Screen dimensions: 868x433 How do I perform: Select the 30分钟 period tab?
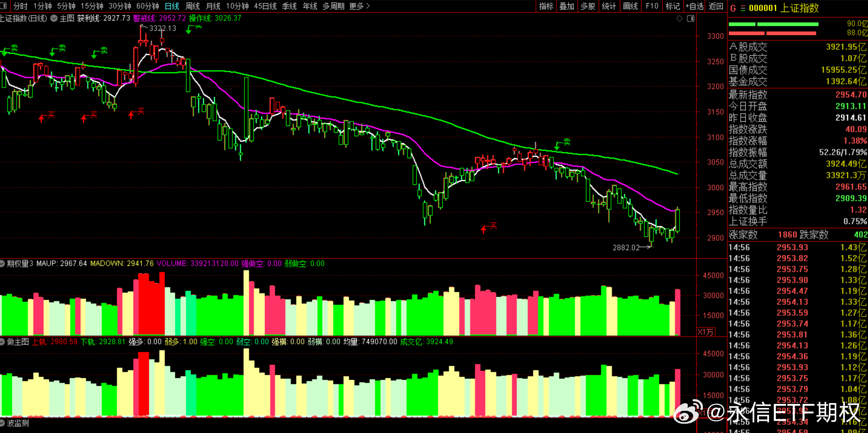(120, 6)
